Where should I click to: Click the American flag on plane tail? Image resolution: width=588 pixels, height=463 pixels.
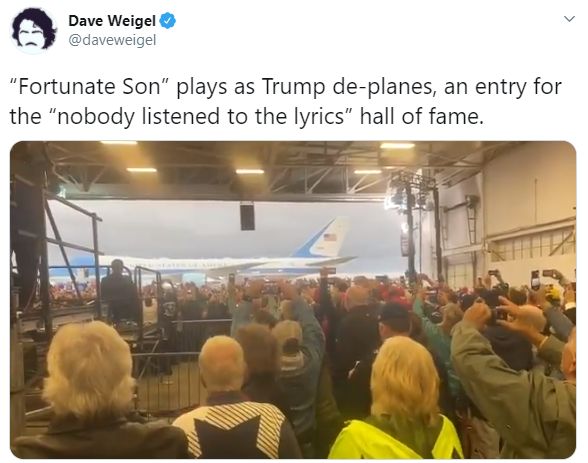(x=330, y=237)
